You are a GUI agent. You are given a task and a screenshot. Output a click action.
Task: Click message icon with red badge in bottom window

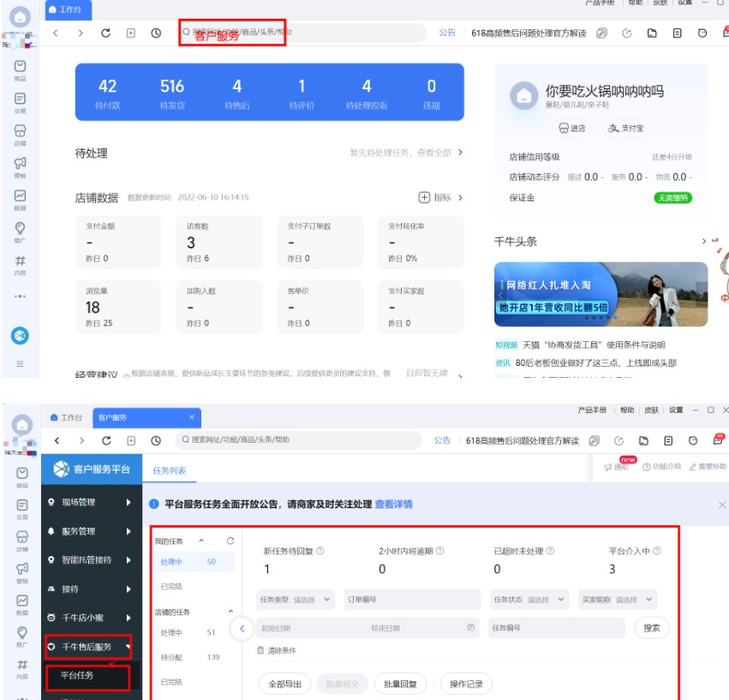coord(719,440)
